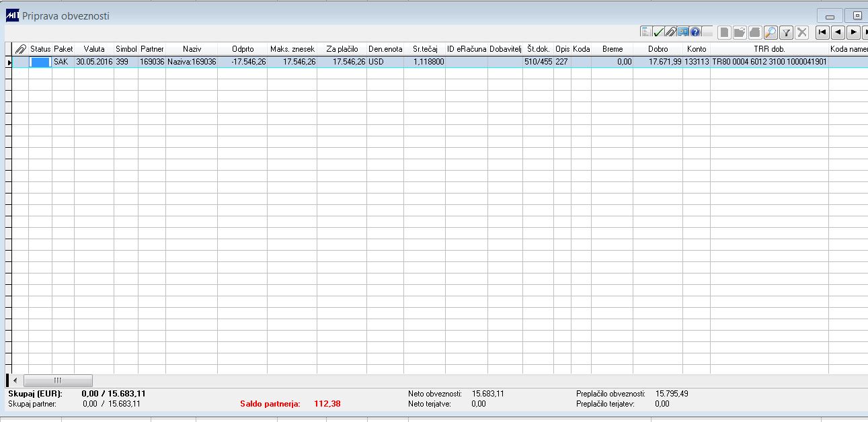Viewport: 868px width, 422px height.
Task: Click the Valuta column header
Action: 94,49
